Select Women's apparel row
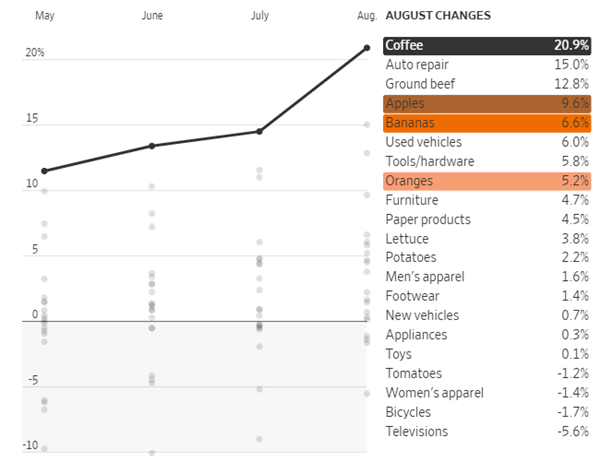600x461 pixels. [x=481, y=393]
